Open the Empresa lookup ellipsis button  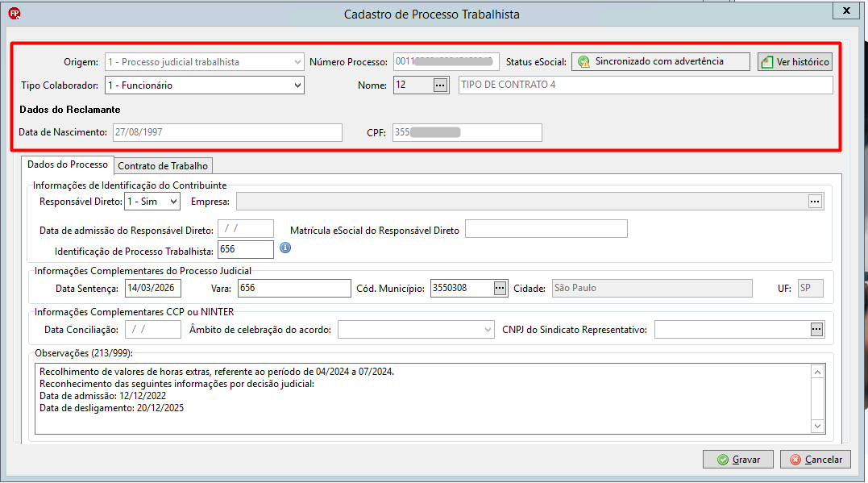[815, 202]
